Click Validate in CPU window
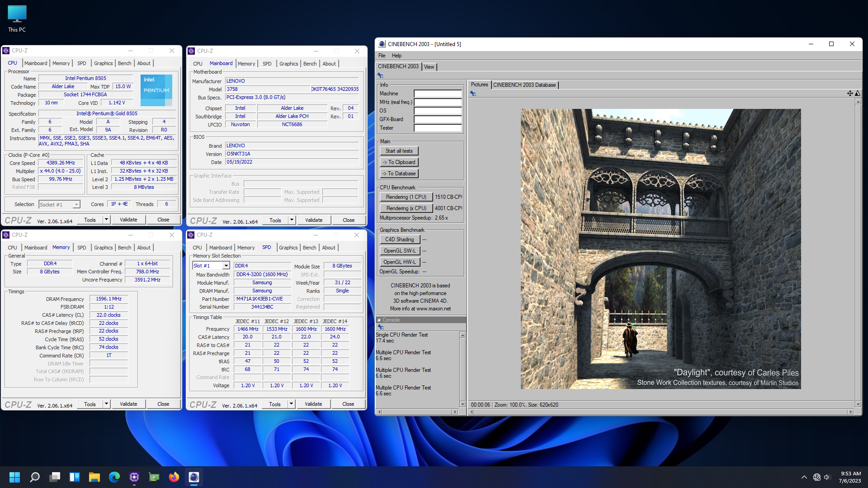This screenshot has height=488, width=868. (x=128, y=220)
